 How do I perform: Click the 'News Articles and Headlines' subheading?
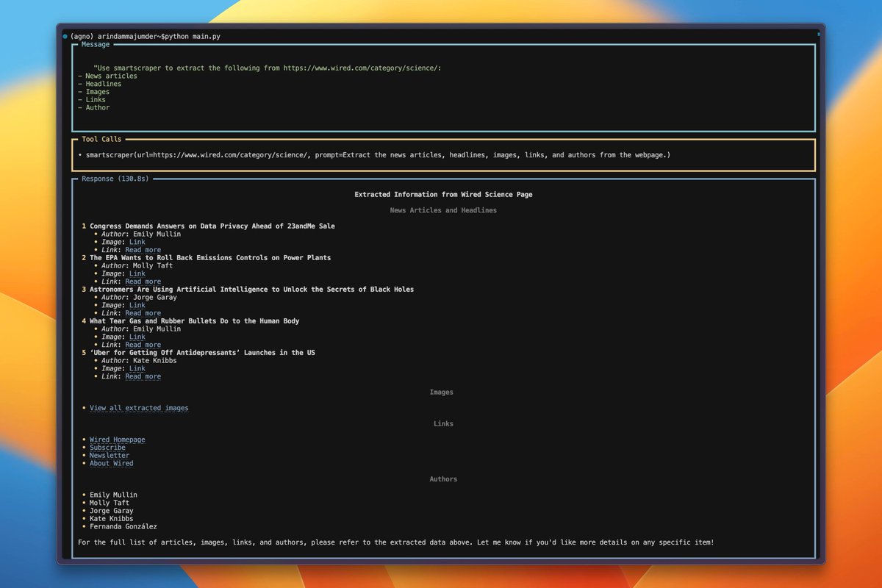[443, 210]
